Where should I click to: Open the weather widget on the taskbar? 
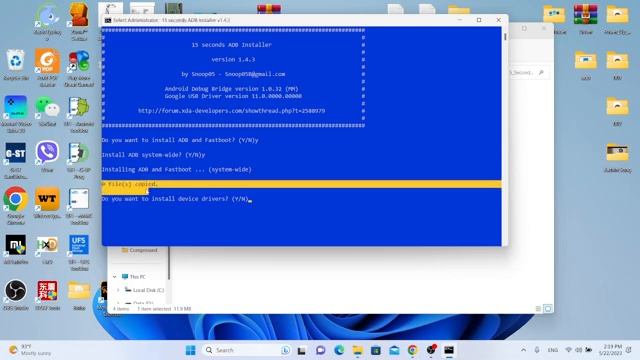30,350
